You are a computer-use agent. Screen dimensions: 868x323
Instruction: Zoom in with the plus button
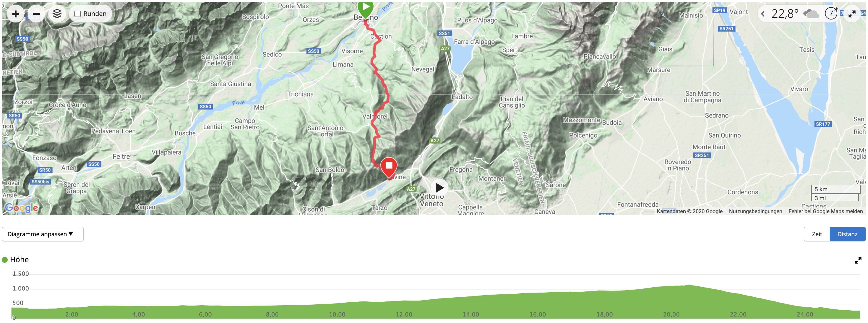tap(16, 14)
